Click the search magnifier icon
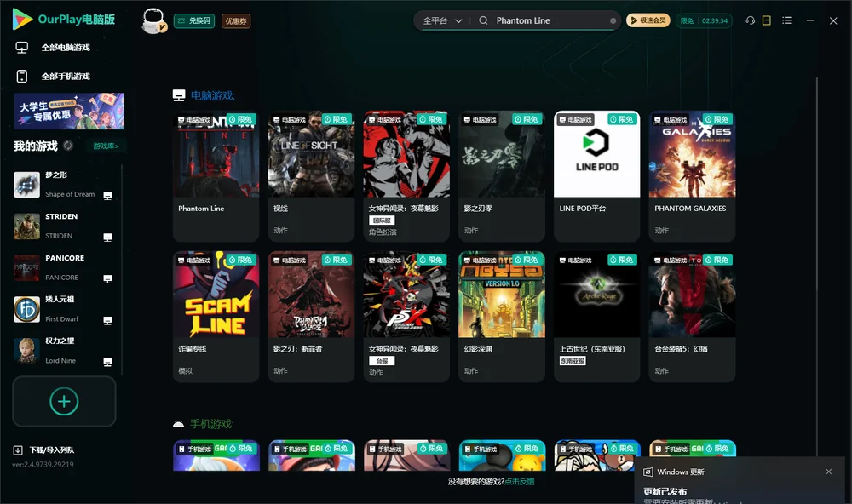Viewport: 852px width, 504px height. coord(483,20)
